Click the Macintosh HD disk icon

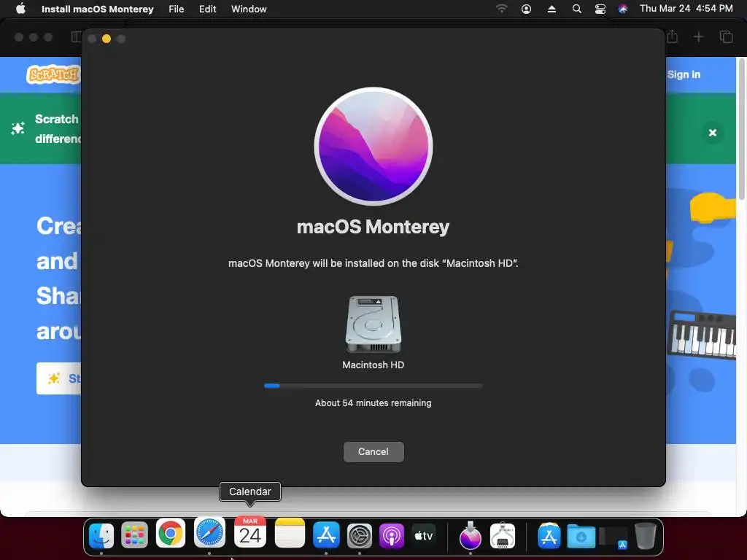click(373, 324)
